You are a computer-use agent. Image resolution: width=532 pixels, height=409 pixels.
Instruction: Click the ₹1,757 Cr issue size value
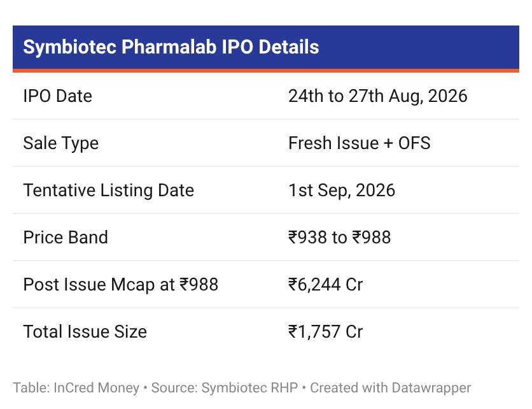pyautogui.click(x=325, y=332)
